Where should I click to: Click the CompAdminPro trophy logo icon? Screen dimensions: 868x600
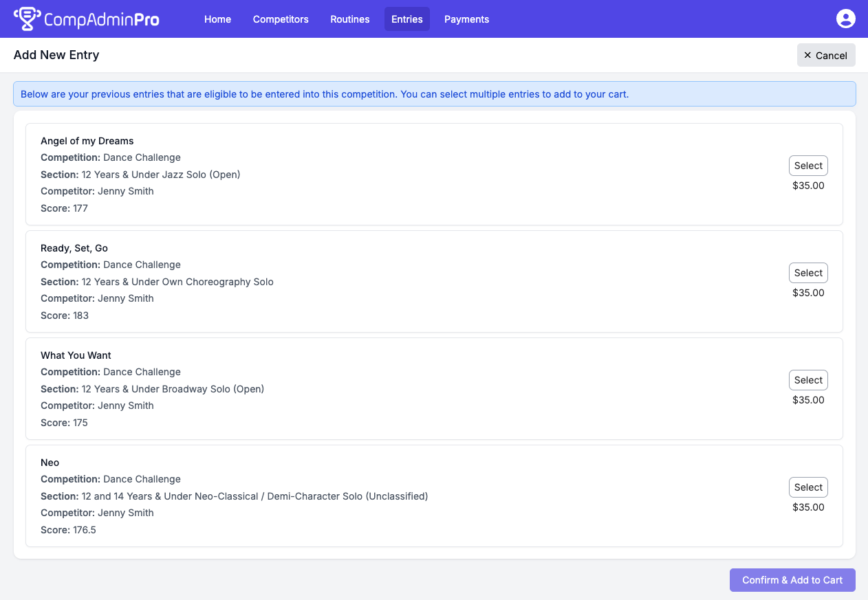[x=27, y=19]
